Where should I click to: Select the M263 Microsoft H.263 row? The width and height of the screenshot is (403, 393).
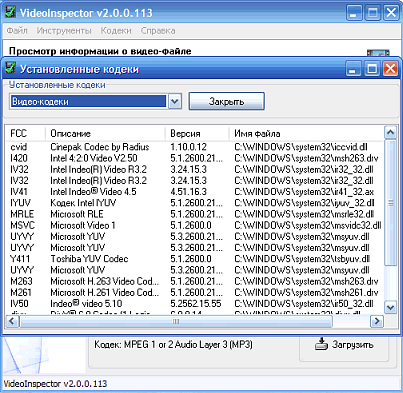coord(195,281)
